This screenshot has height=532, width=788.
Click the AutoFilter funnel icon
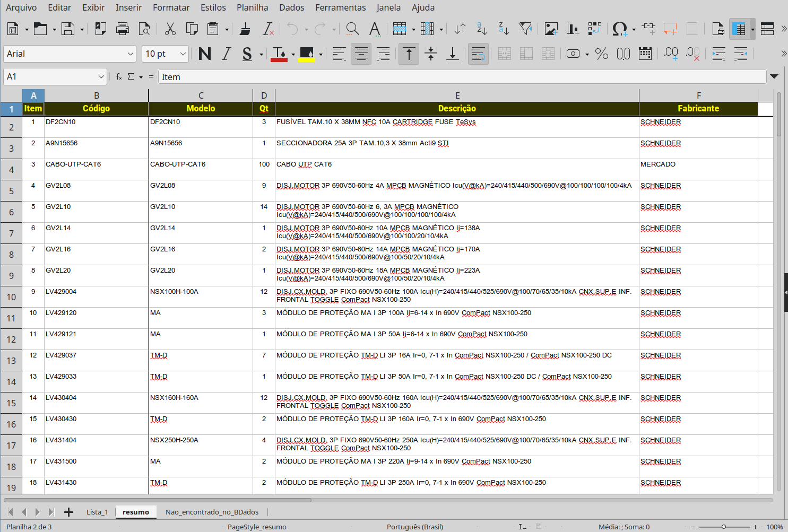(x=525, y=29)
